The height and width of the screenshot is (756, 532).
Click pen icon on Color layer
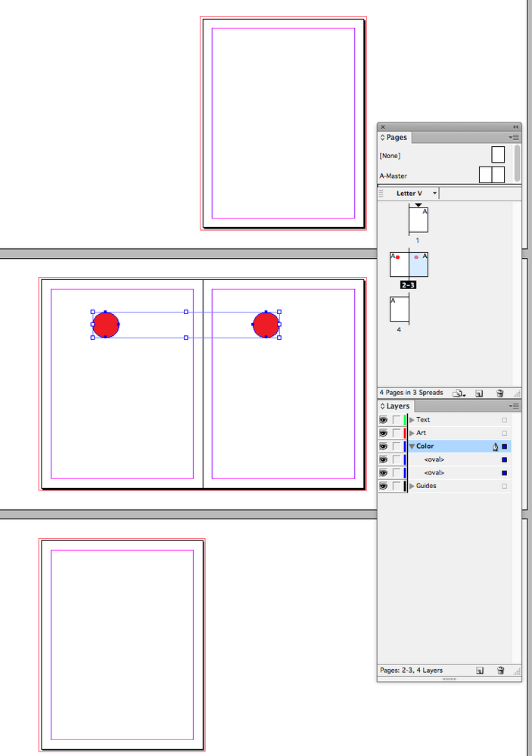pos(495,446)
